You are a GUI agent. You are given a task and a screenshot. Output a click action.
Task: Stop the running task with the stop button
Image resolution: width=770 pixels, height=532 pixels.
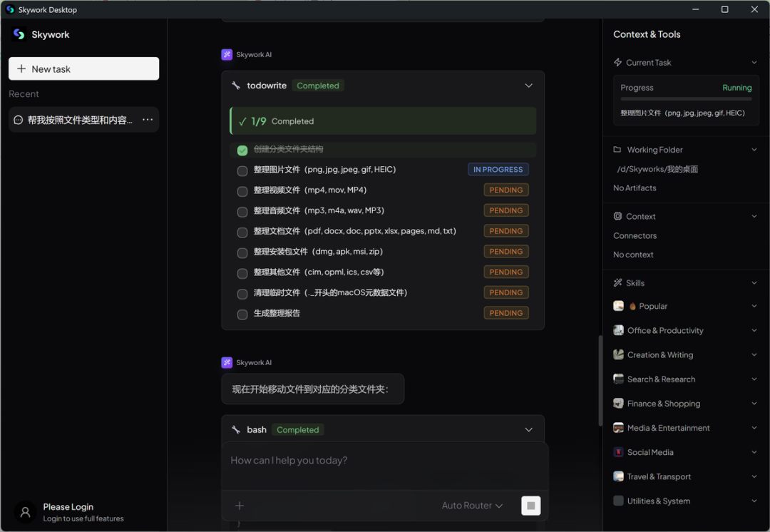coord(531,506)
